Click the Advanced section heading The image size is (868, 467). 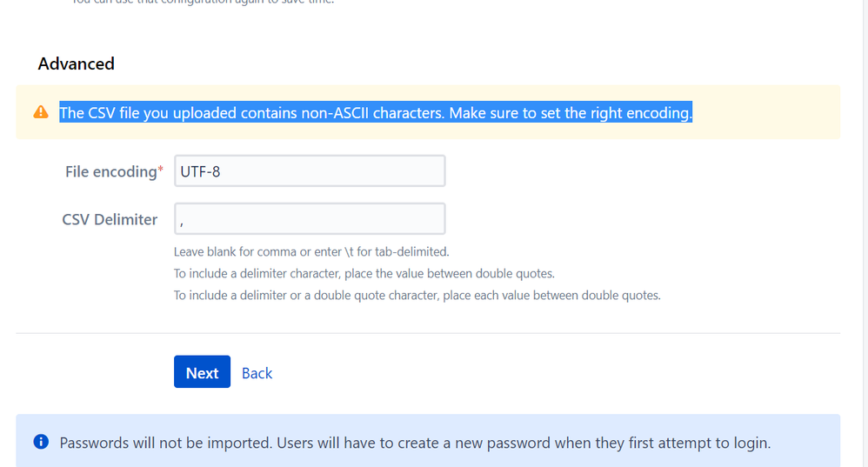(77, 63)
